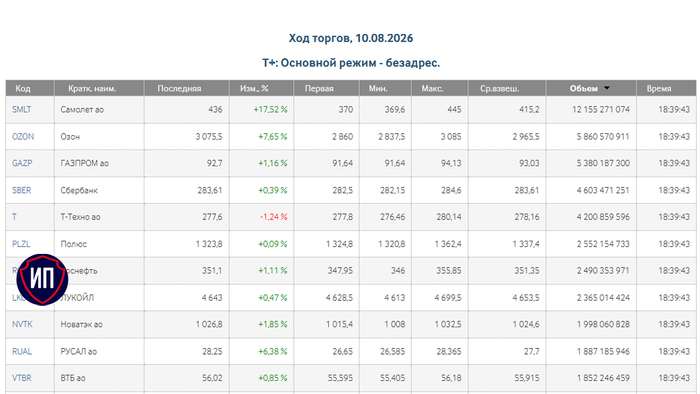This screenshot has width=700, height=394.
Task: Click the change value +0,39 %
Action: click(x=273, y=190)
